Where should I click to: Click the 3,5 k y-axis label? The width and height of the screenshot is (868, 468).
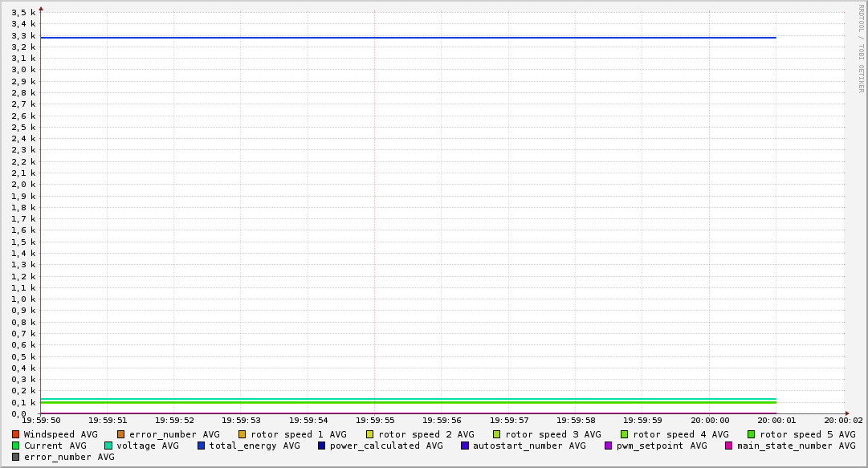coord(23,12)
